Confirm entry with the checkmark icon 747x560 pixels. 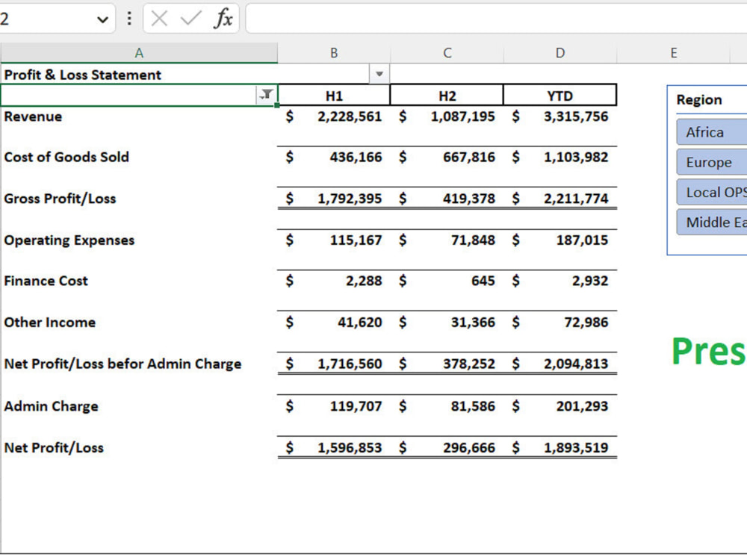[191, 19]
